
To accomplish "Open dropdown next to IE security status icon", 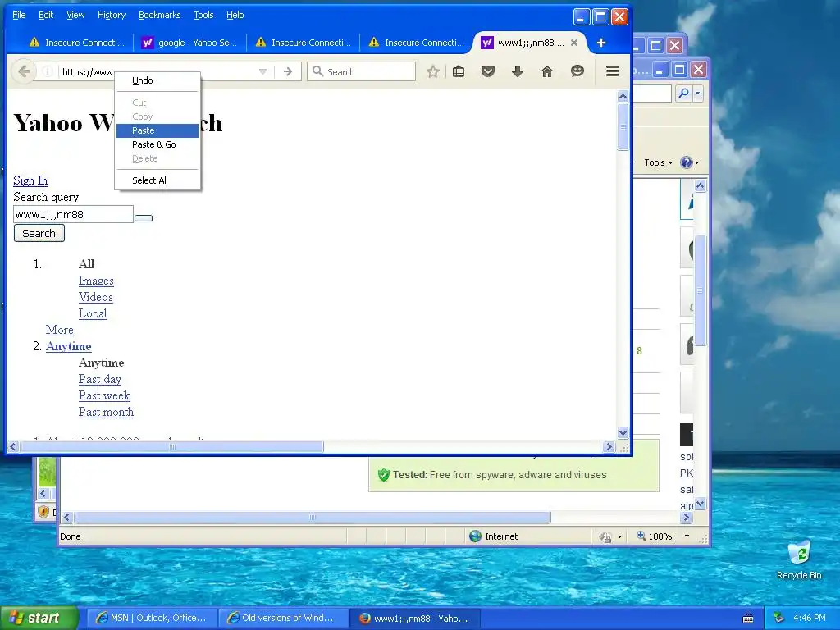I will tap(619, 536).
